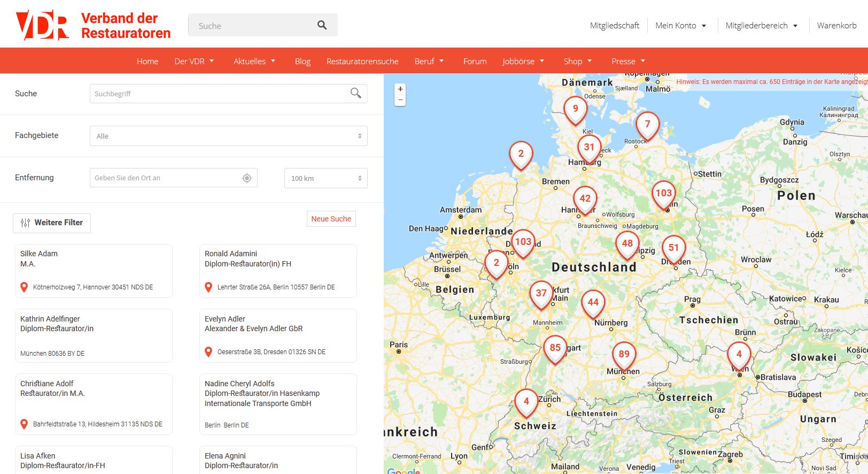Open the 100 km distance dropdown

(326, 178)
